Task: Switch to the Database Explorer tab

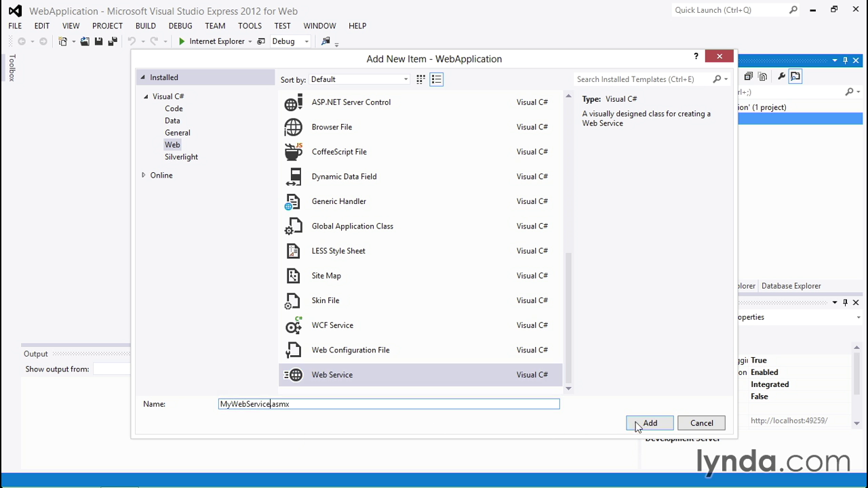Action: [791, 286]
